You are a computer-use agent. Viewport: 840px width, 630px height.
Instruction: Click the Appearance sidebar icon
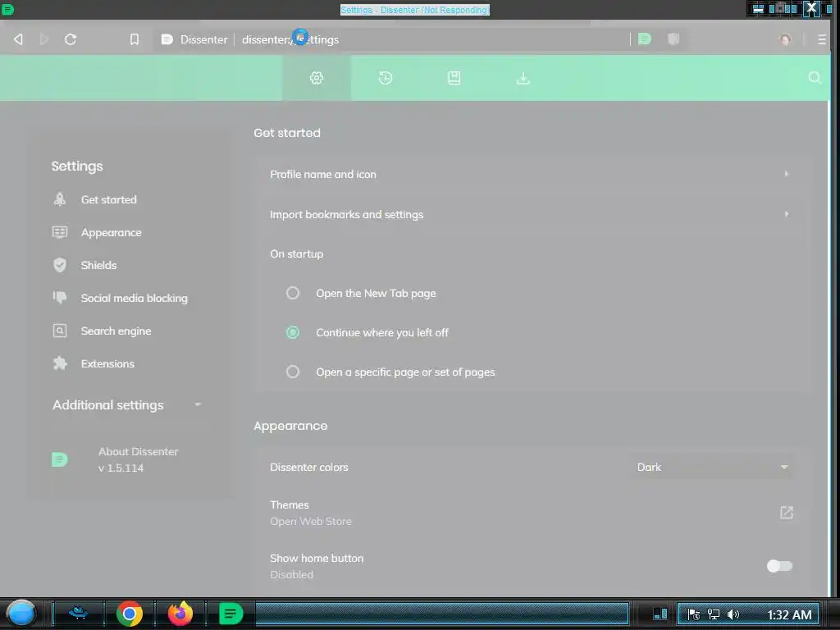point(59,232)
